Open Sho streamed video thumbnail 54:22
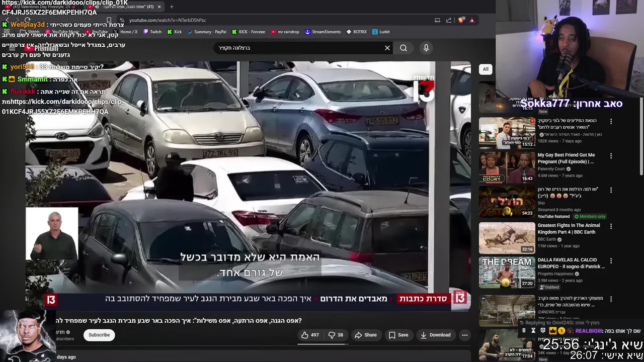This screenshot has width=644, height=362. point(507,202)
